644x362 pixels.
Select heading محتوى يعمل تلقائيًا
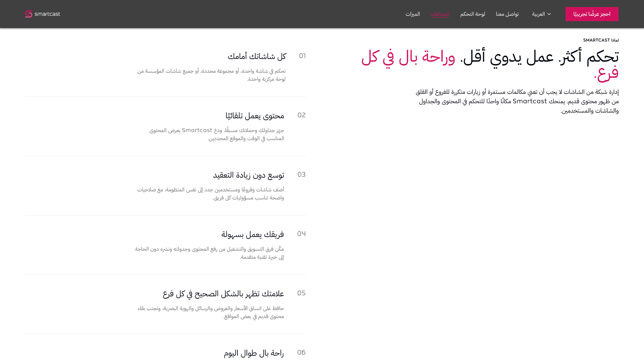coord(255,116)
